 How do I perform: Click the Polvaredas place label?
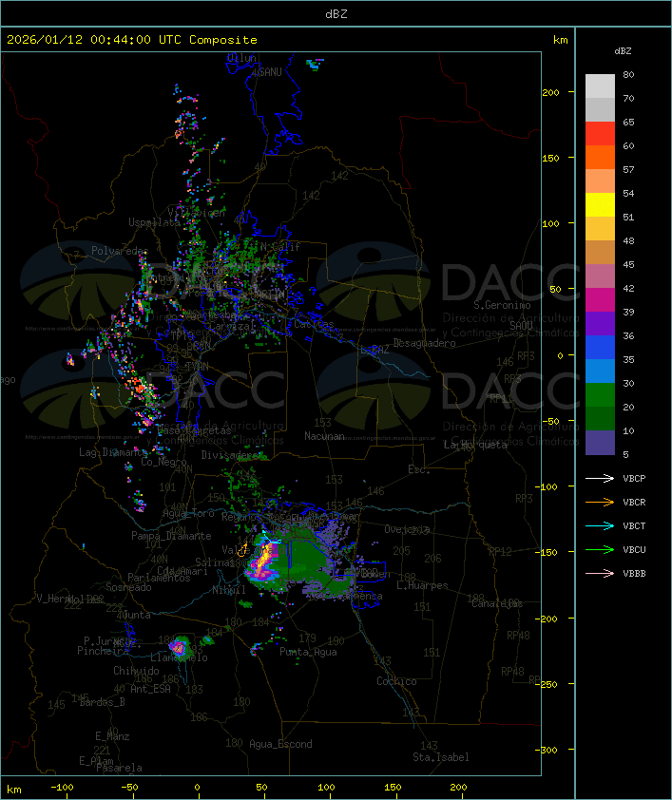(120, 251)
